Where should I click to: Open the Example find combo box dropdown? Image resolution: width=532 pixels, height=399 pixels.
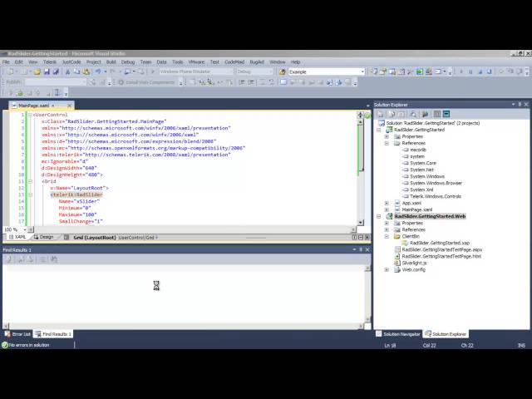pos(362,71)
